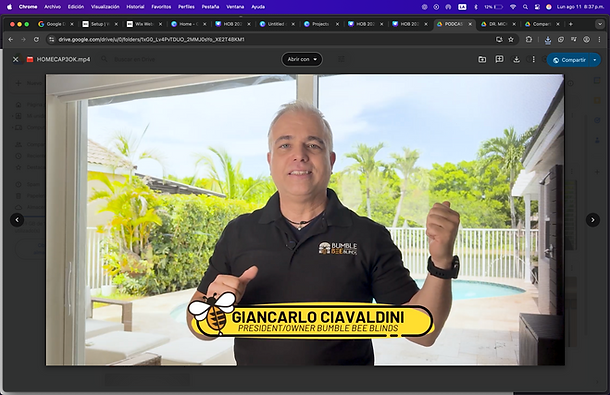Viewport: 610px width, 395px height.
Task: Open Chrome three-dot menu
Action: [599, 39]
